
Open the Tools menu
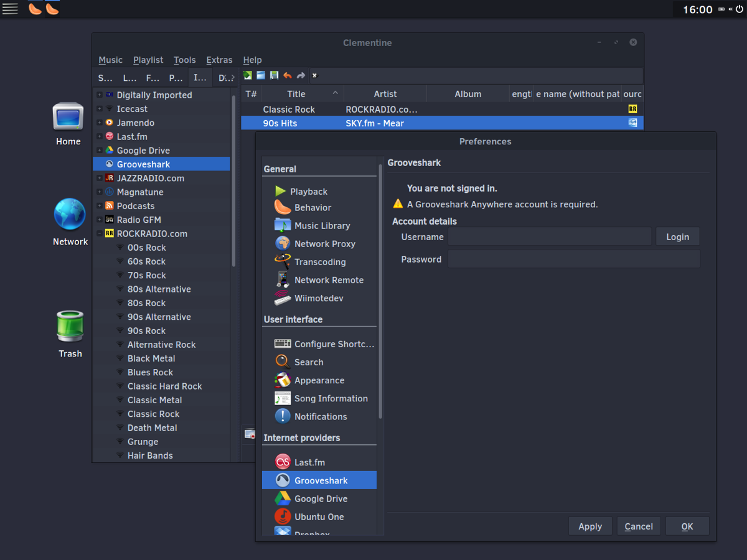pyautogui.click(x=185, y=60)
